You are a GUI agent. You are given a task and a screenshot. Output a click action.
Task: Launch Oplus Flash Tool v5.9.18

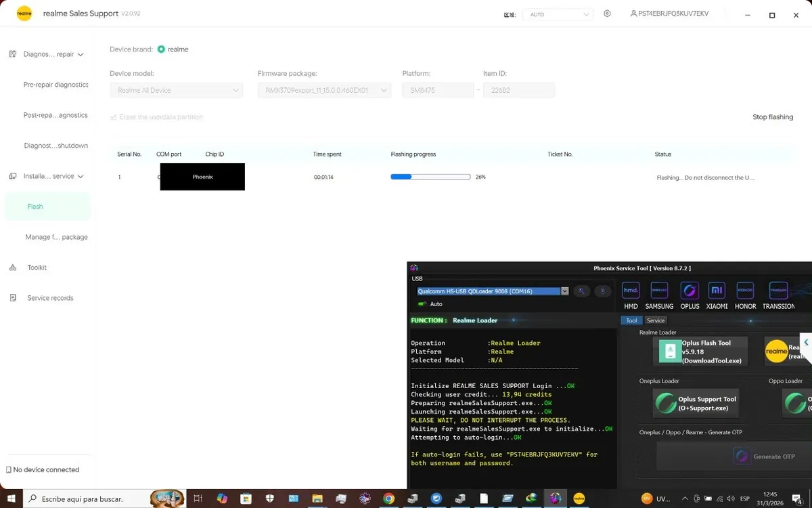[700, 352]
